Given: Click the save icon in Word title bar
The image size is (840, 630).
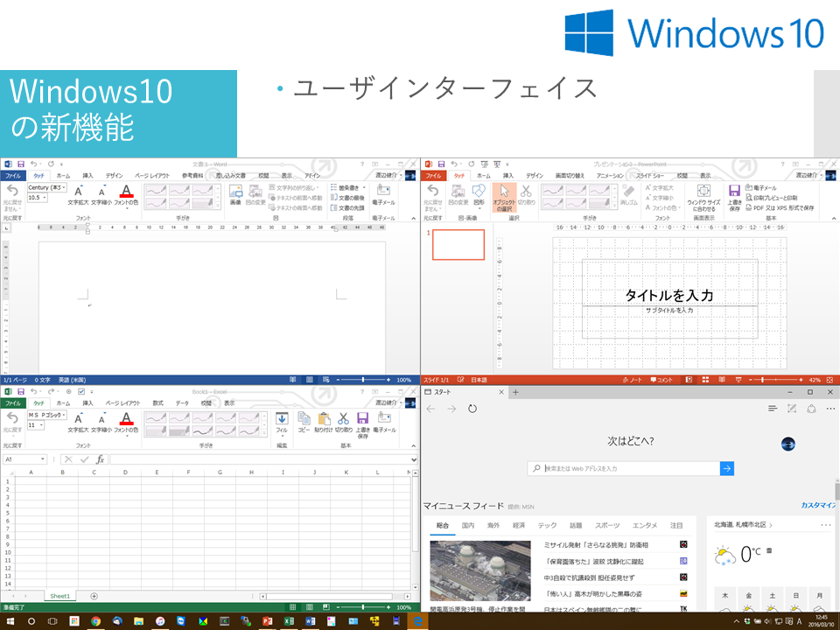Looking at the screenshot, I should [21, 164].
